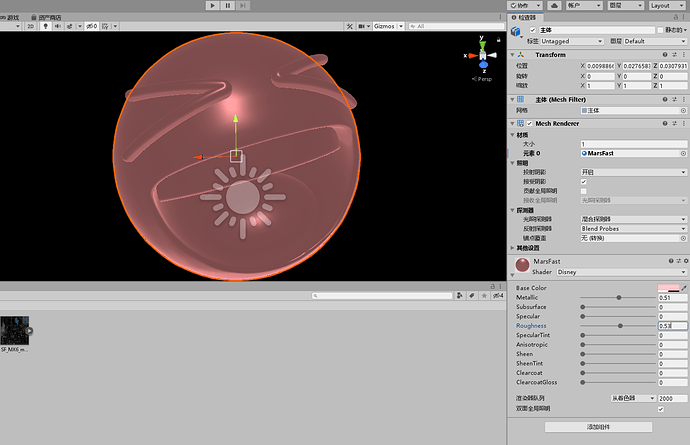Toggle 2D view mode in Scene toolbar

click(30, 26)
